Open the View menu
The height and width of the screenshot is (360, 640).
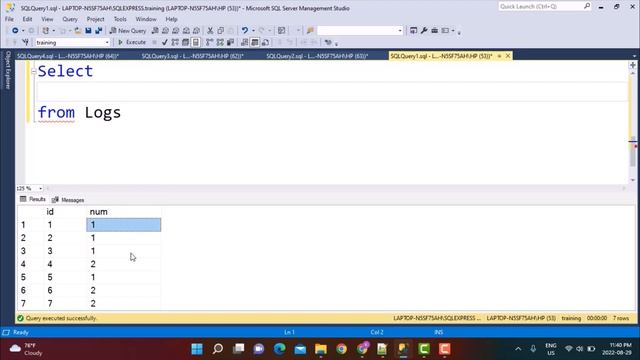pyautogui.click(x=47, y=19)
